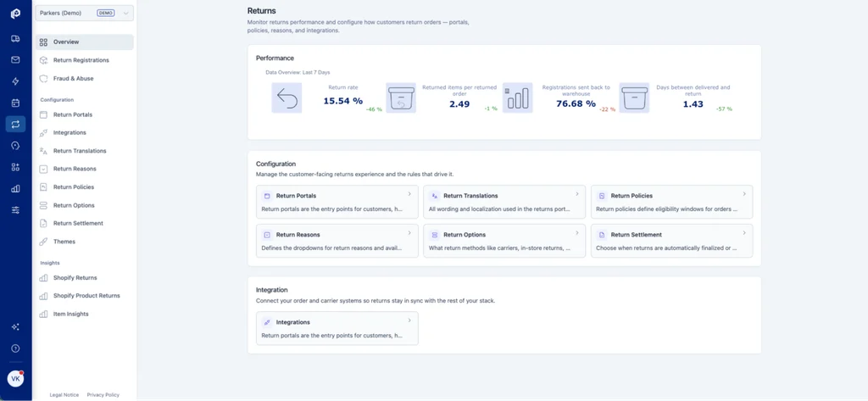Open Return Registrations in side menu
Screen dimensions: 868x401
click(x=84, y=60)
